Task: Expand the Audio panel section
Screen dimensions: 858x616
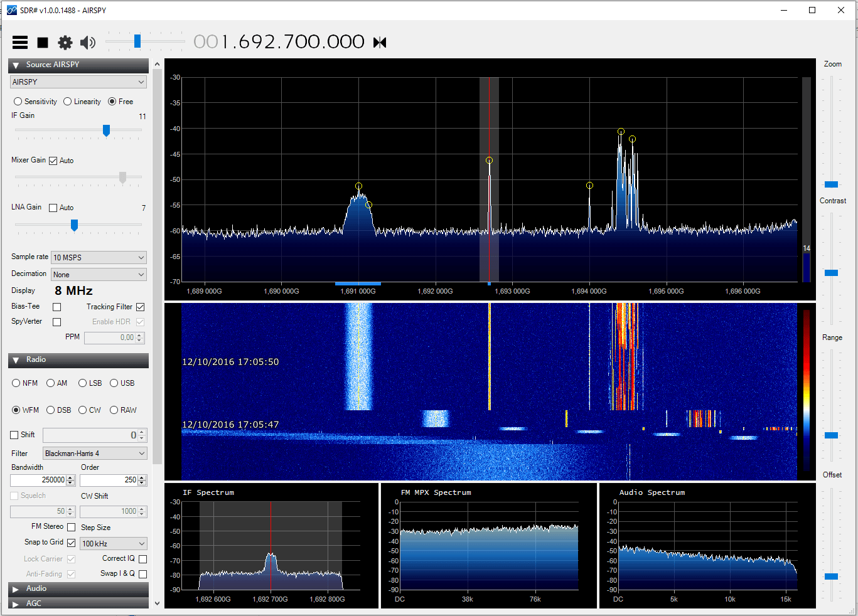Action: point(16,589)
